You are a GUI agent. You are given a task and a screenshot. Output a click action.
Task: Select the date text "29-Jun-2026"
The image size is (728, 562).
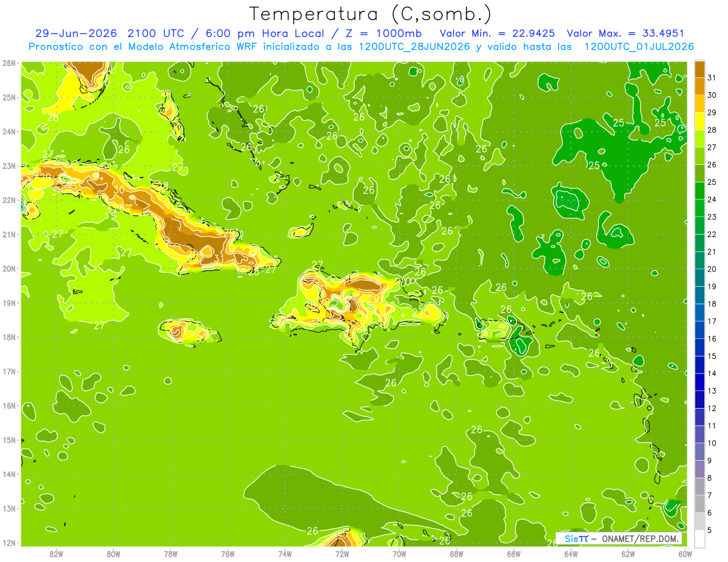point(77,33)
